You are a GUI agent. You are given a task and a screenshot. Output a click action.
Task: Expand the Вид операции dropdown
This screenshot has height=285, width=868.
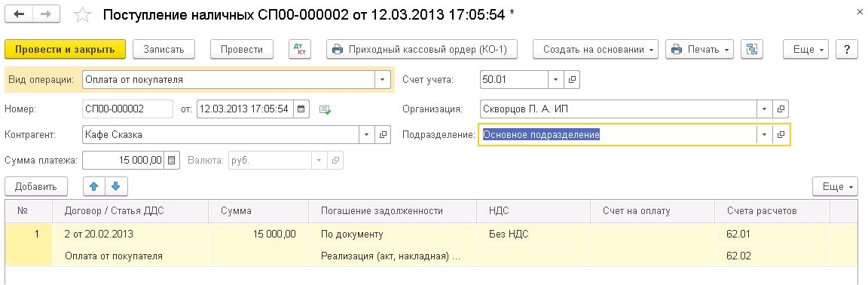pos(383,80)
